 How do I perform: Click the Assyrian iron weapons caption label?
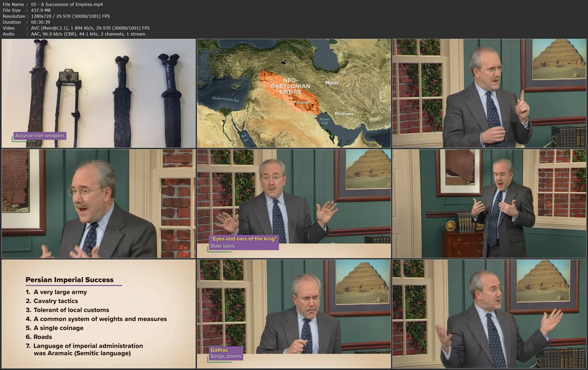pyautogui.click(x=40, y=136)
